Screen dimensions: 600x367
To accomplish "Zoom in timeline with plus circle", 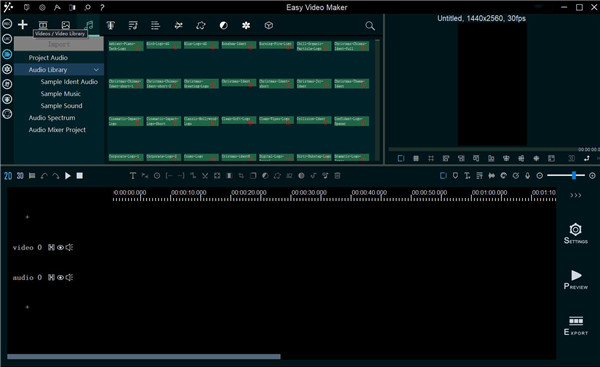I will (x=592, y=176).
